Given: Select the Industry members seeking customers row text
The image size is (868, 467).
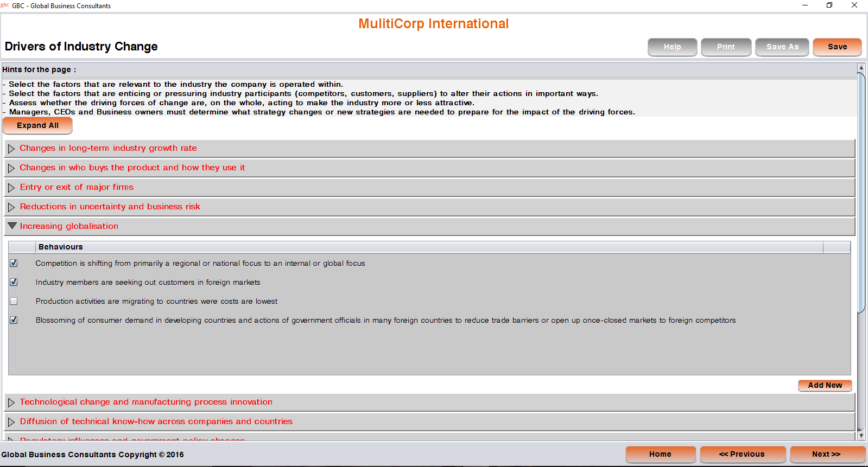Looking at the screenshot, I should coord(148,282).
